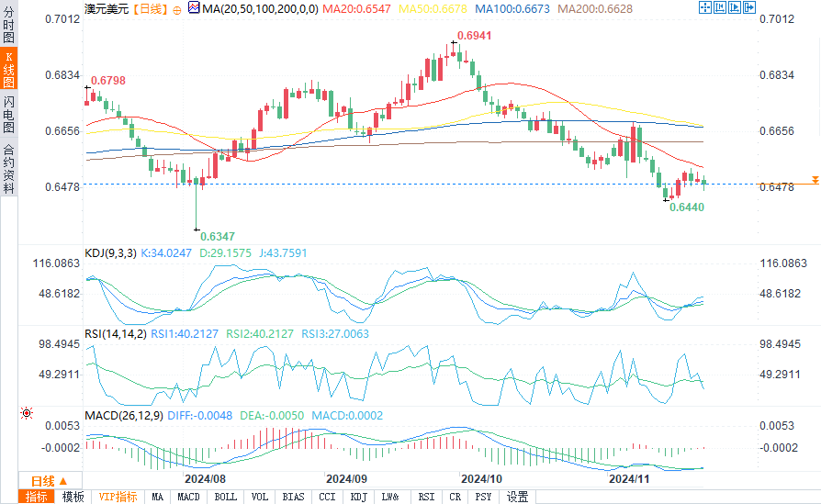Click the first chart layout icon at top right
The height and width of the screenshot is (504, 821).
(x=705, y=7)
